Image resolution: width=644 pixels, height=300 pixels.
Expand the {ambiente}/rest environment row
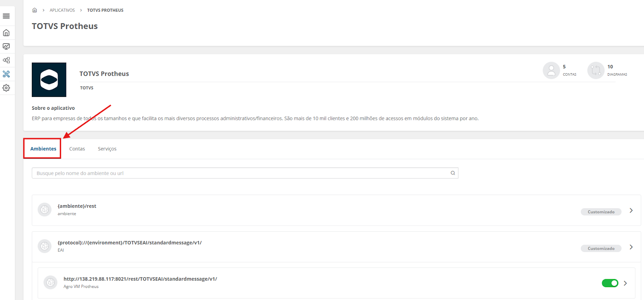(x=631, y=210)
